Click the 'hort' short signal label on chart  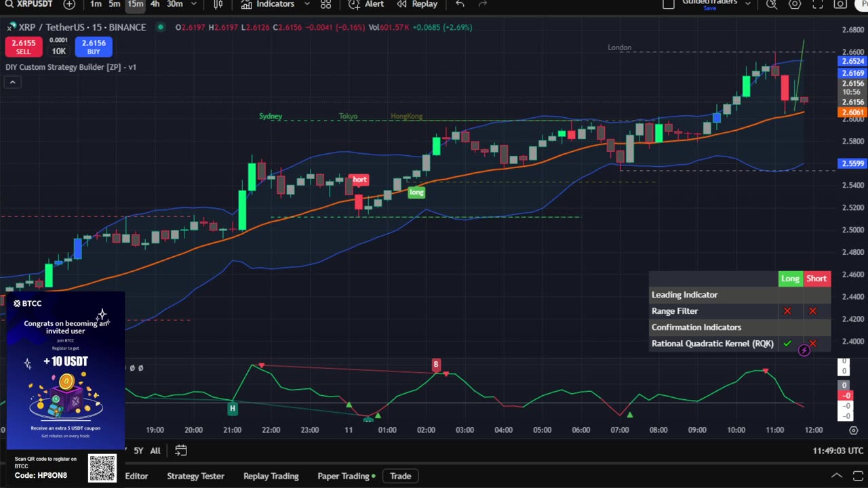tap(359, 180)
